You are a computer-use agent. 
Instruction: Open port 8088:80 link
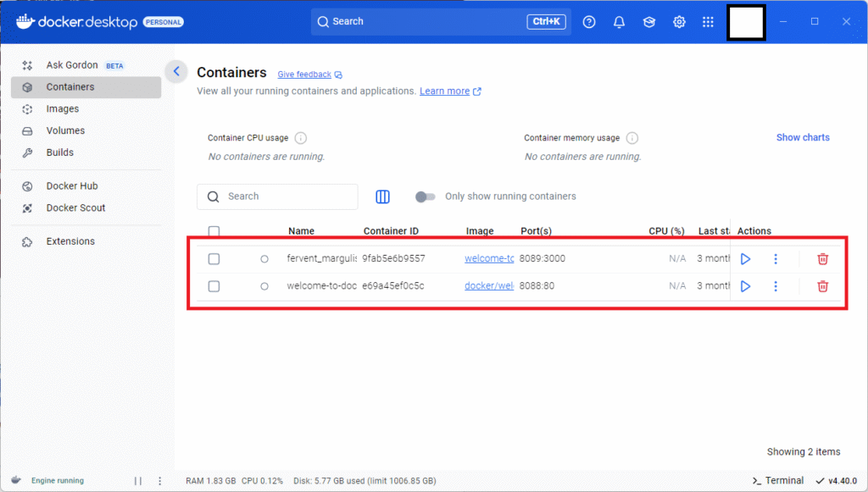tap(537, 286)
